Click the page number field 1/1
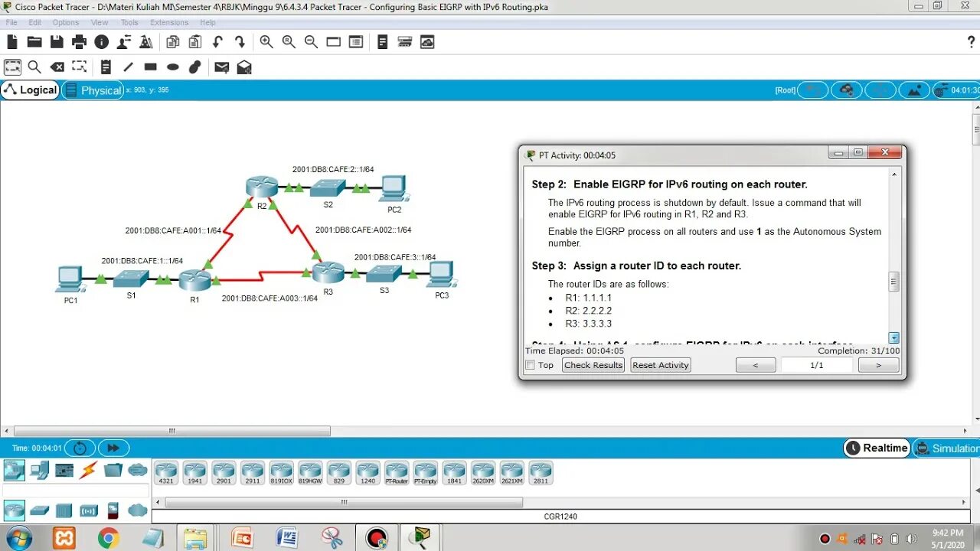This screenshot has height=551, width=980. (817, 366)
